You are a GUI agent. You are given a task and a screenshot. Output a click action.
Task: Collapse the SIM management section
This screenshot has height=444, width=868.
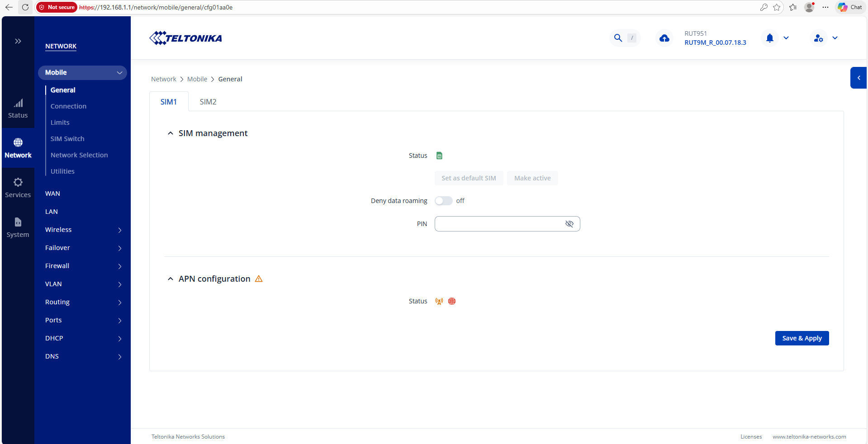[171, 133]
